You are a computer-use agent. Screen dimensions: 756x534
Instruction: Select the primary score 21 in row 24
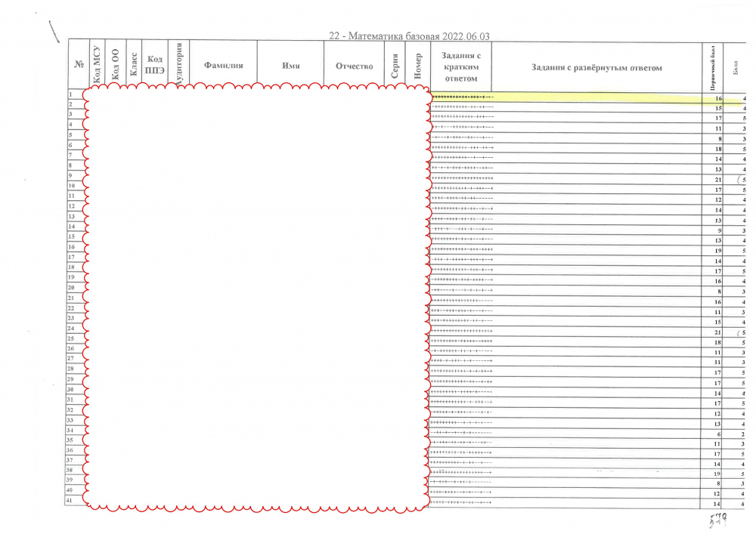(x=717, y=332)
